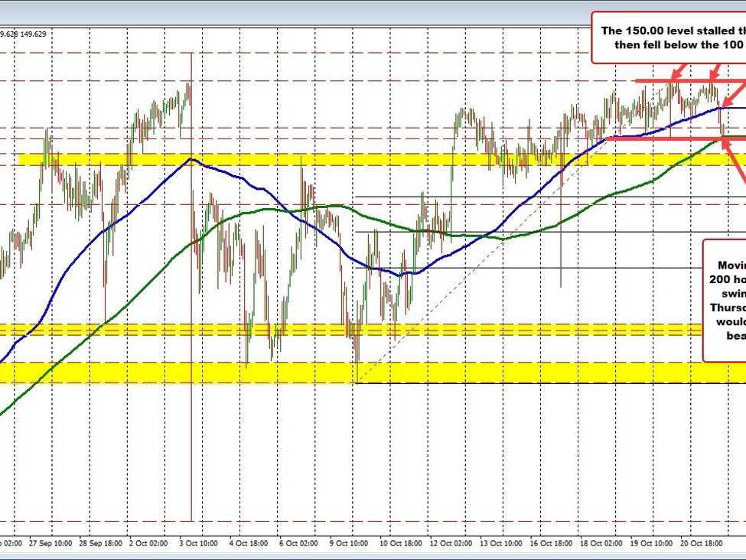This screenshot has height=560, width=746.
Task: Select the blue moving average peak near 3 Oct
Action: coord(191,159)
